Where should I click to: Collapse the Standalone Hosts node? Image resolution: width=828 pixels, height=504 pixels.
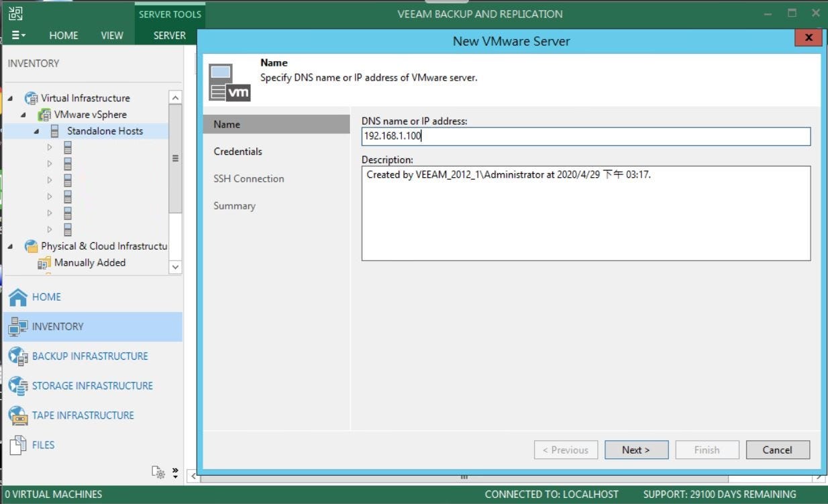pos(37,132)
